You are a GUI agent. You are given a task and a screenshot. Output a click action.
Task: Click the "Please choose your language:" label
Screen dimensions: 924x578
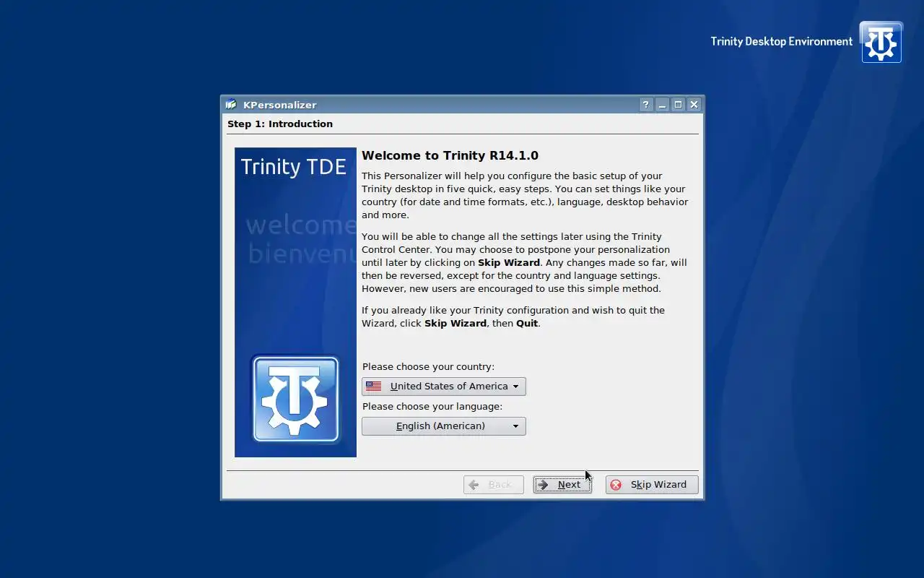pos(432,407)
